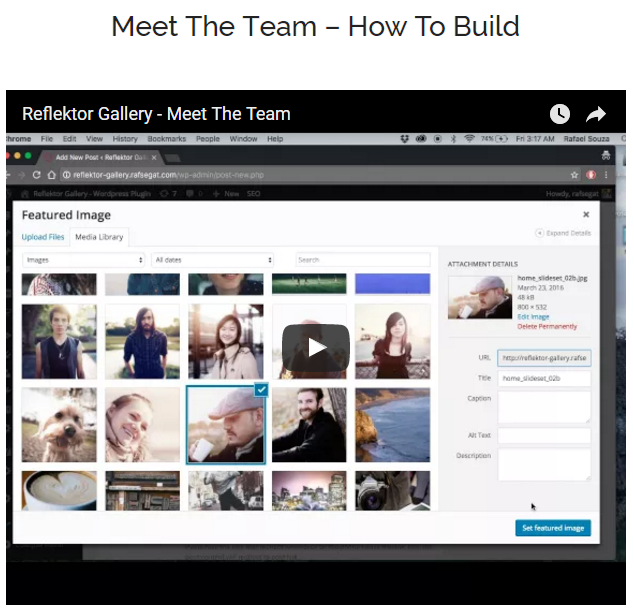Click the browser forward arrow
Screen dimensions: 634x613
(x=21, y=175)
